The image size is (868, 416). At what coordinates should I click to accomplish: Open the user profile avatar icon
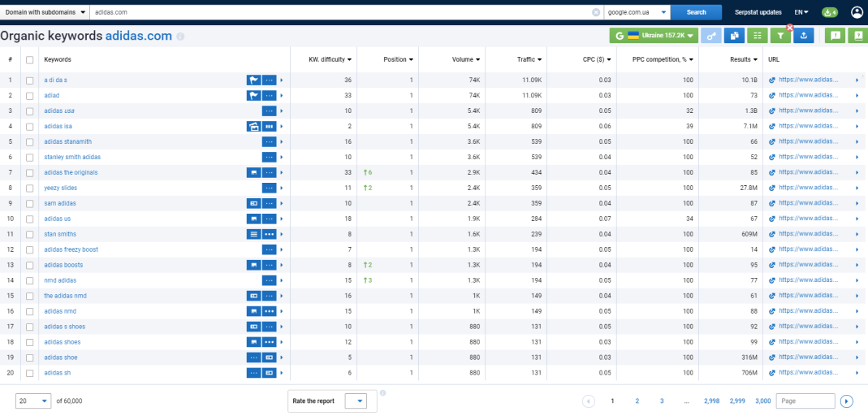857,12
